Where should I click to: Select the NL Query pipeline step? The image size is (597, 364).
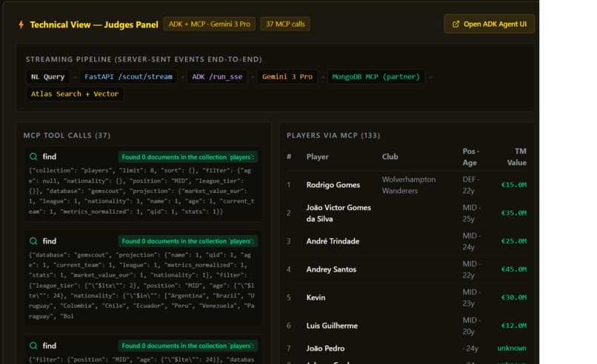48,77
